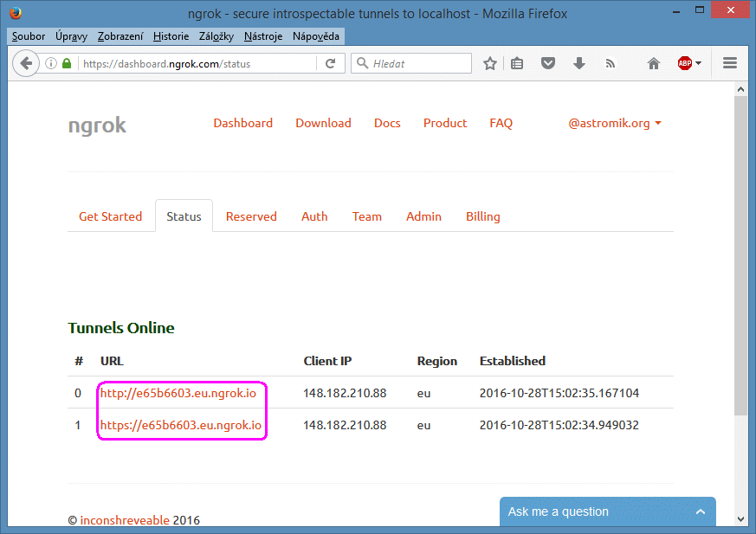756x534 pixels.
Task: Click the Ask me a question bar
Action: 608,511
